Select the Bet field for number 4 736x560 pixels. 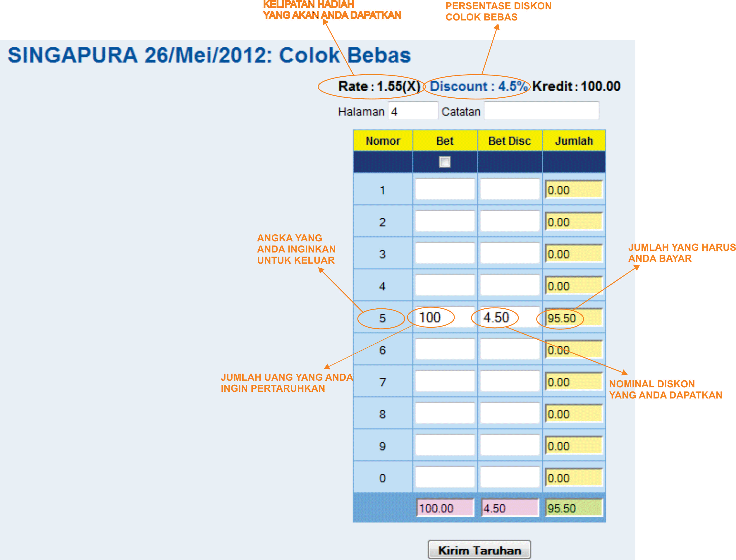(x=445, y=285)
